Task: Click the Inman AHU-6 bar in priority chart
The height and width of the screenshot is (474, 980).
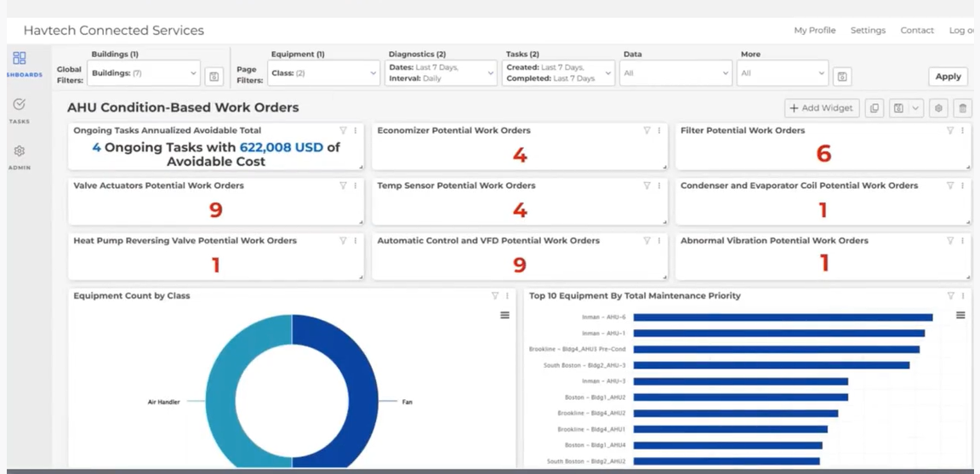Action: [x=783, y=317]
